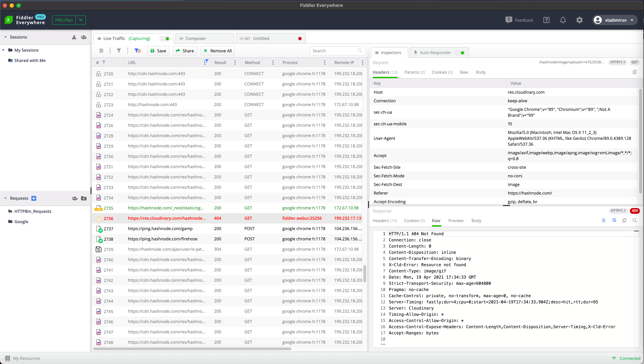Open the vladimirov account dropdown
The image size is (644, 364).
615,20
